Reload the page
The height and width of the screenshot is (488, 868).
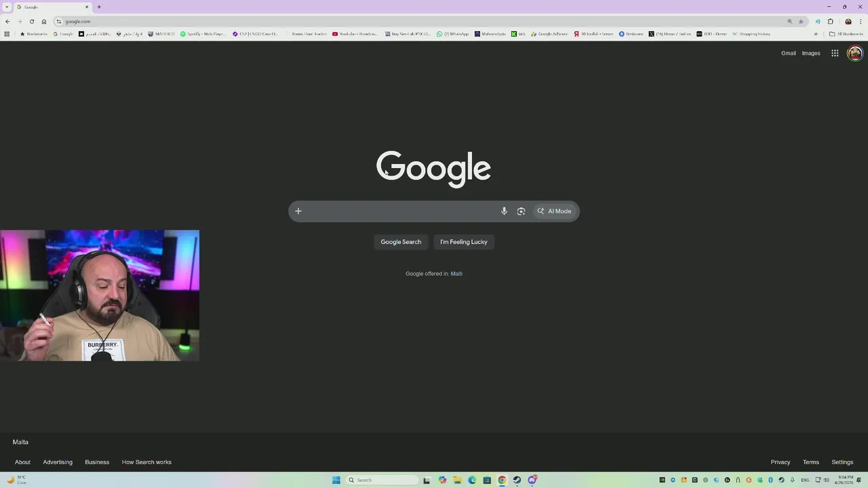(32, 21)
